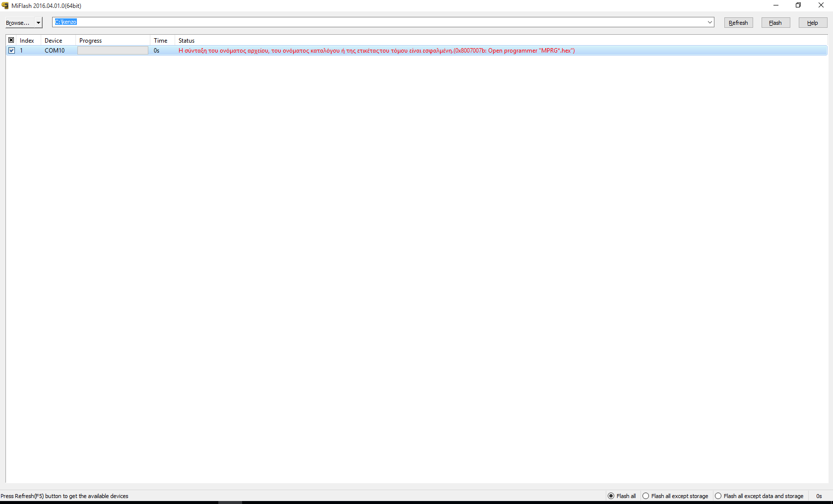Minimize the MiFlash window
The height and width of the screenshot is (504, 833).
(776, 5)
